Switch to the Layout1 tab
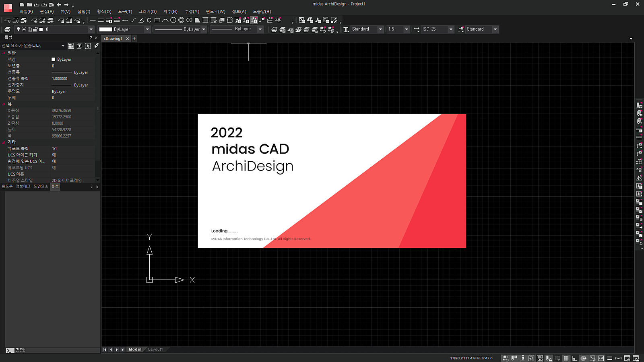644x362 pixels. pyautogui.click(x=155, y=350)
